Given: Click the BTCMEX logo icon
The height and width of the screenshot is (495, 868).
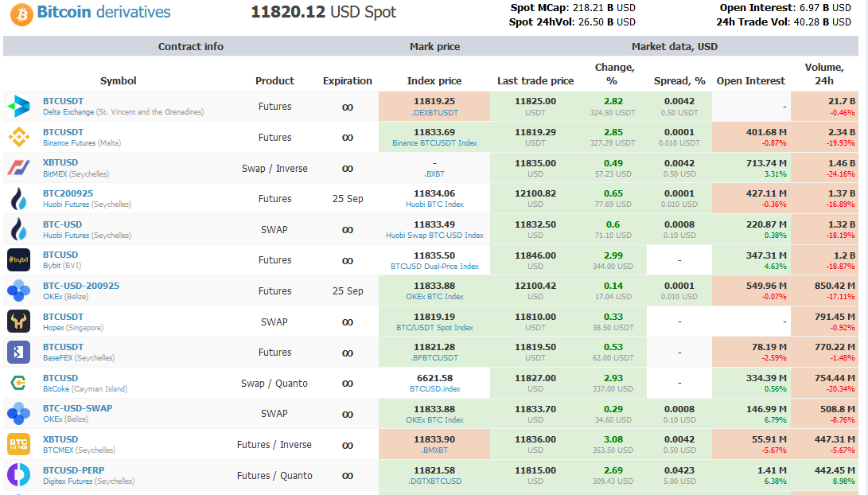Looking at the screenshot, I should pos(19,444).
